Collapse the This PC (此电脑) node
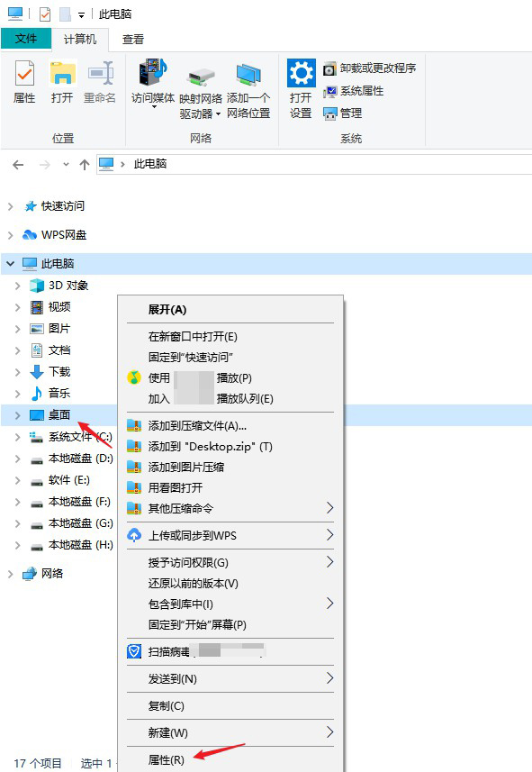532x772 pixels. [x=10, y=264]
